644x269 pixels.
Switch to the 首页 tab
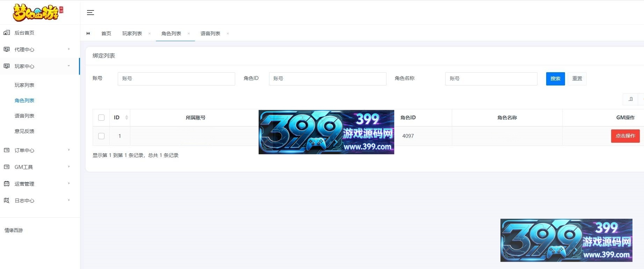click(106, 33)
